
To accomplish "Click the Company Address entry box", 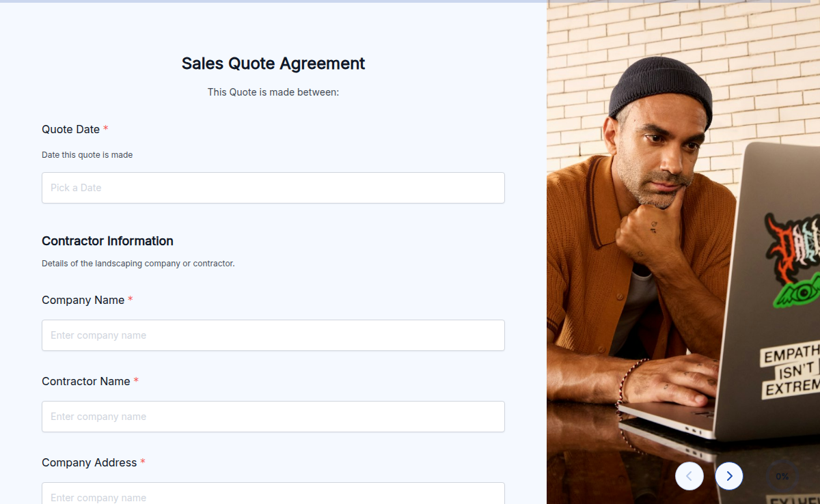I will pyautogui.click(x=273, y=495).
